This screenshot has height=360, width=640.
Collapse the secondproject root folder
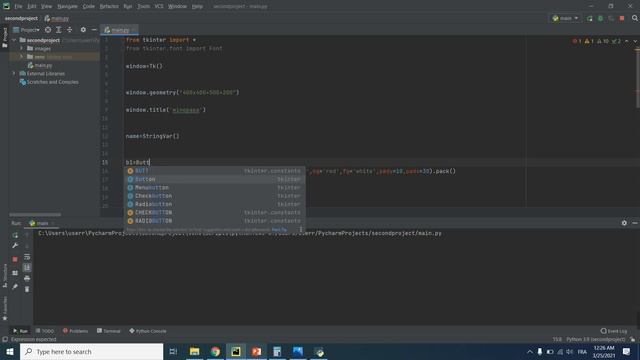click(14, 40)
